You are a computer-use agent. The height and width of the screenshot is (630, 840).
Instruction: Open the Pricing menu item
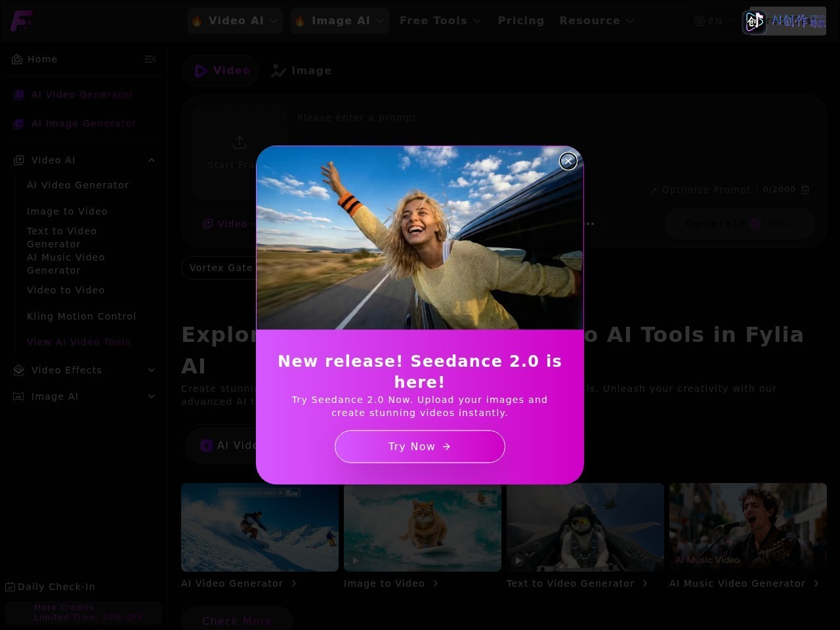point(521,21)
